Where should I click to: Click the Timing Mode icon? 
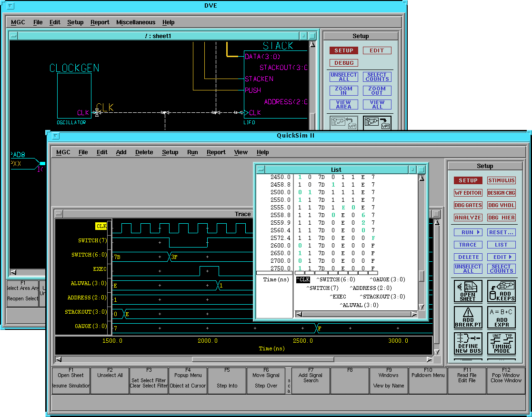[502, 343]
